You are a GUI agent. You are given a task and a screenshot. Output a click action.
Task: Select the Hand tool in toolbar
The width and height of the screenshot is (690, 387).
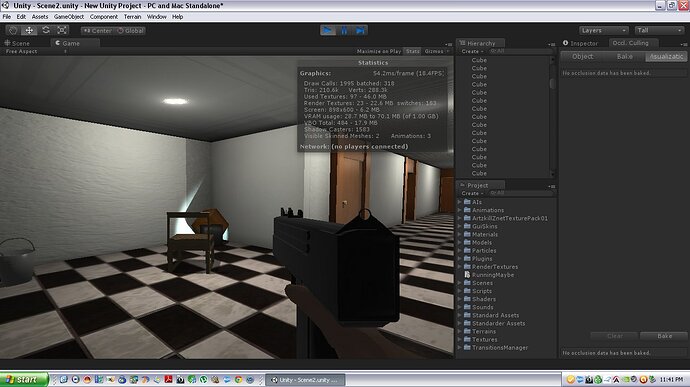point(13,30)
